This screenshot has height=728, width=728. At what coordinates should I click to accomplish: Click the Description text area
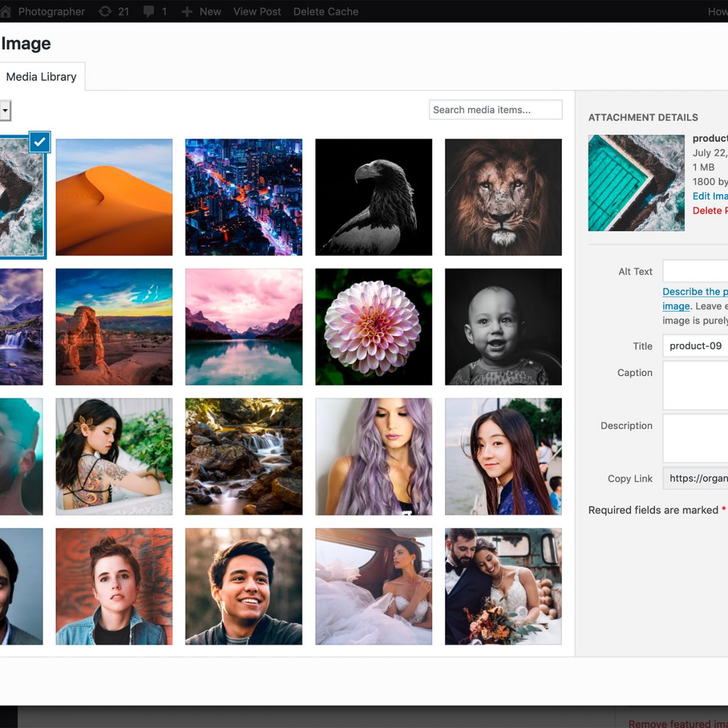(695, 439)
